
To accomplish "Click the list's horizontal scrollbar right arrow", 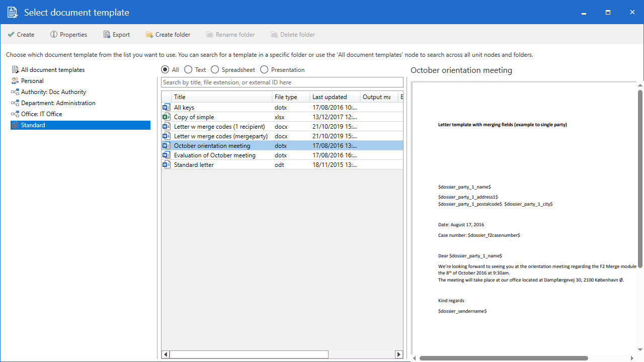I will click(x=398, y=354).
